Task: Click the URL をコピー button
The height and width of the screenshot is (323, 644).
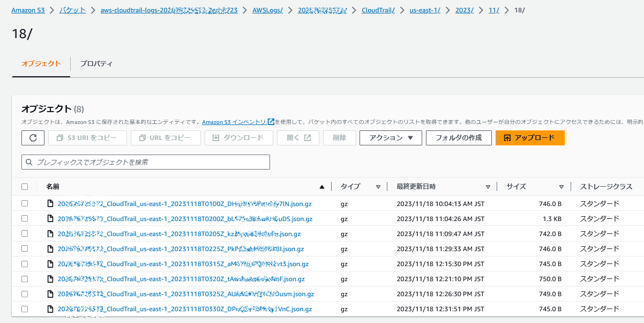Action: (166, 138)
